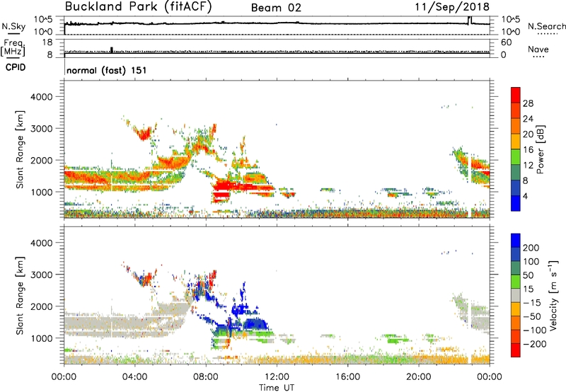Viewport: 566px width, 392px height.
Task: Click the '60' right-axis value in frequency panel
Action: [506, 42]
